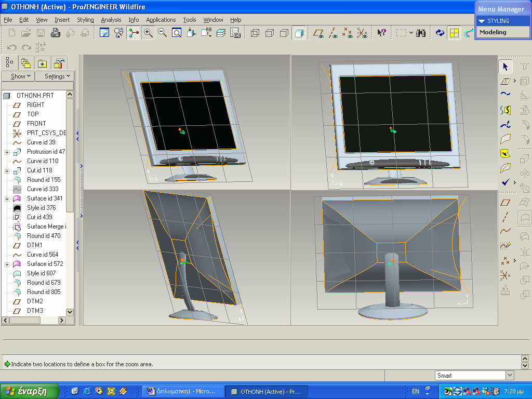This screenshot has height=399, width=532.
Task: Expand the Cut id 118 node
Action: pos(7,171)
